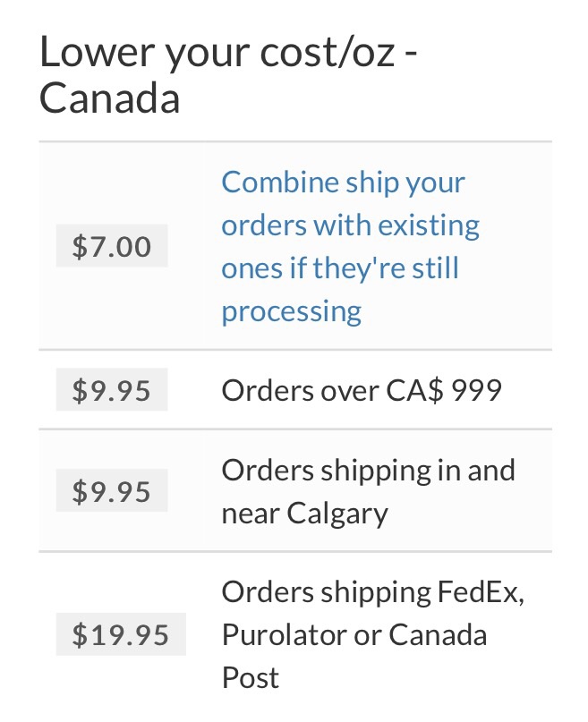Open the combine ship orders link
Image resolution: width=588 pixels, height=722 pixels.
(350, 246)
